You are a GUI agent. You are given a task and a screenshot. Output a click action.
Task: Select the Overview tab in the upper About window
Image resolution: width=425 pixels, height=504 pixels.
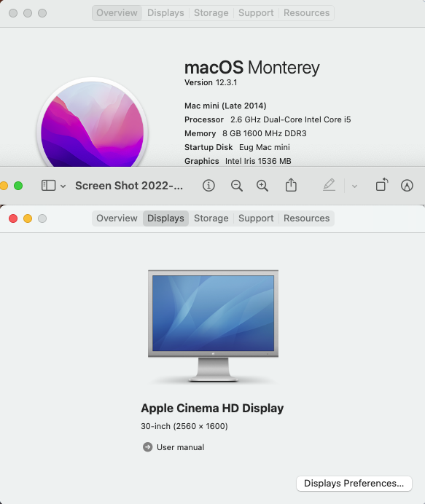pos(117,13)
